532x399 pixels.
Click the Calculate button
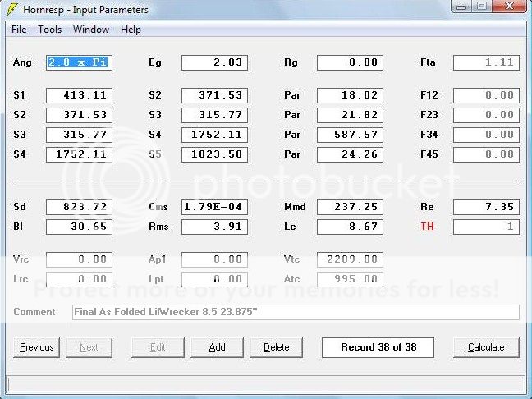(486, 347)
